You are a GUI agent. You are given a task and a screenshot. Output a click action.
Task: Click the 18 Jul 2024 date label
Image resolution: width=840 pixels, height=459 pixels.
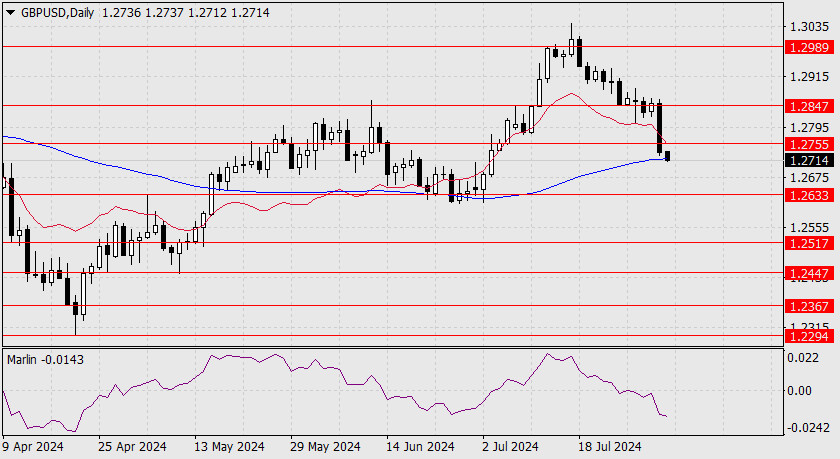(609, 446)
